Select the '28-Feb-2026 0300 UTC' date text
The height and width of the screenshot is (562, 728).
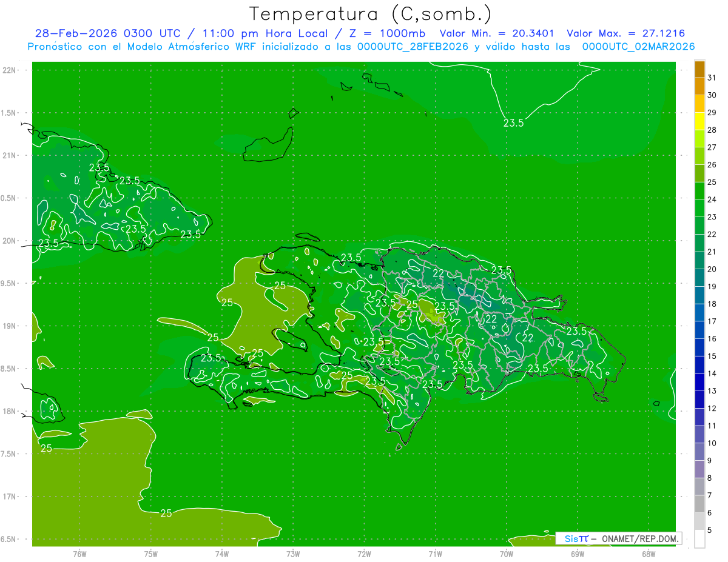pyautogui.click(x=107, y=33)
